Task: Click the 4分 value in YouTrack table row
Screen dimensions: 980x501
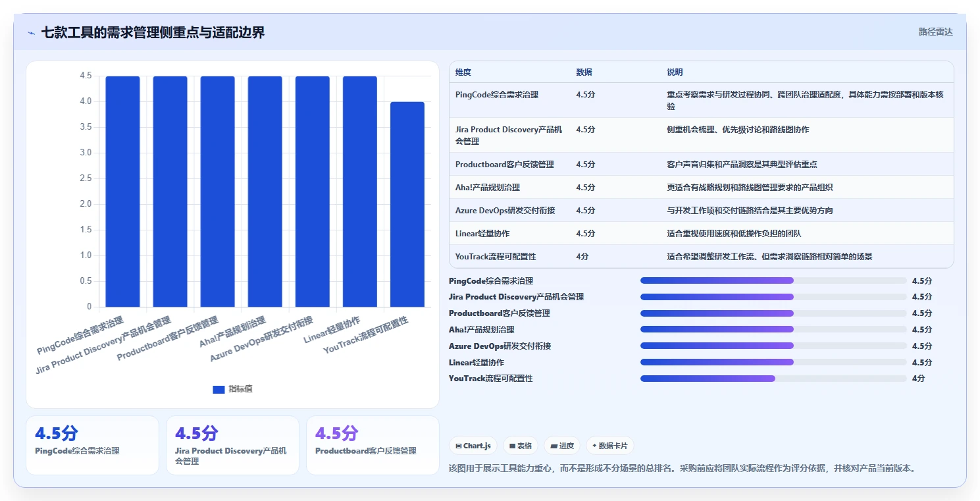Action: coord(582,257)
